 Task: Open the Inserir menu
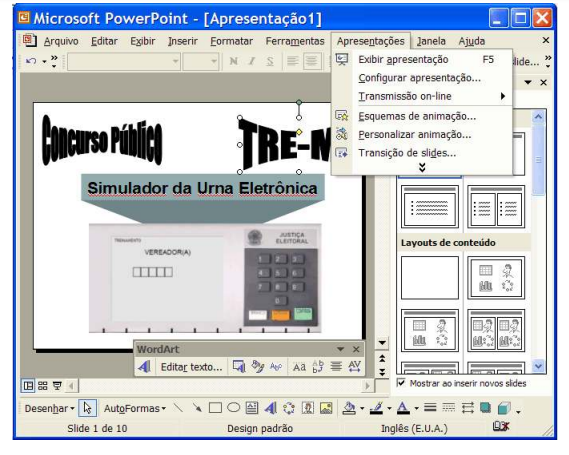pos(183,41)
